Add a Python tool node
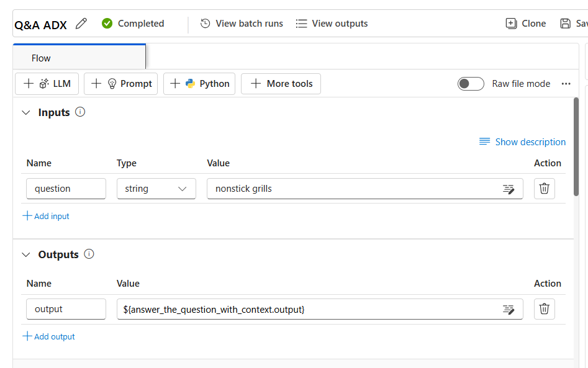588x368 pixels. point(199,84)
